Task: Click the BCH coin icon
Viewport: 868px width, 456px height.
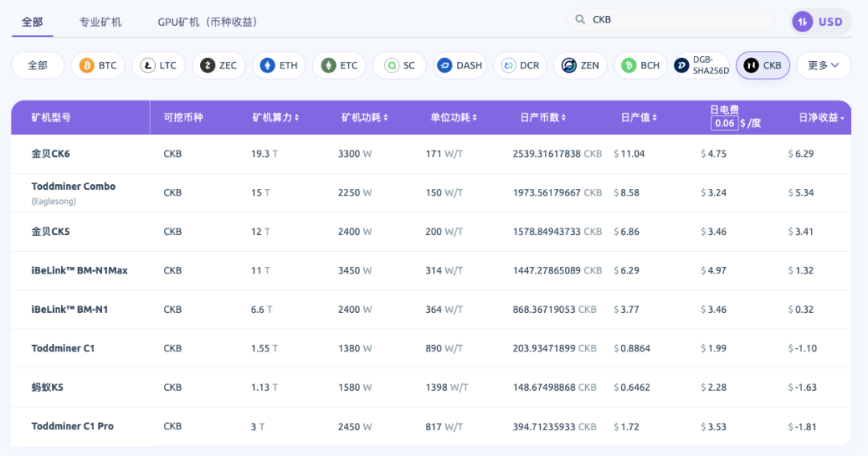Action: click(628, 65)
